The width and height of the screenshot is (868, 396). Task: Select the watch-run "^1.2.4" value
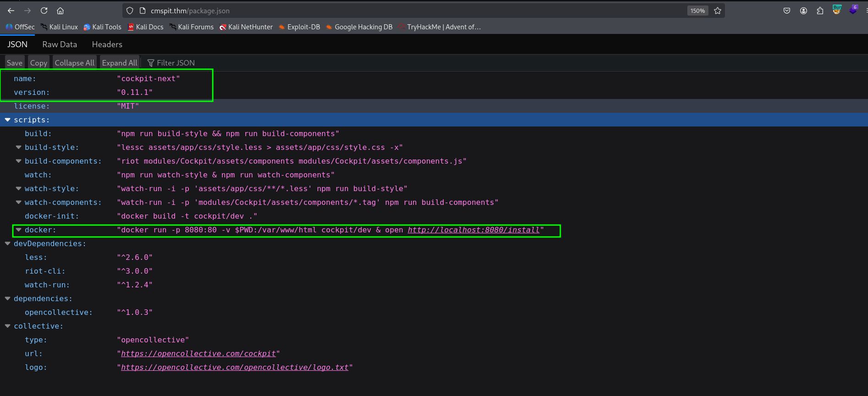click(135, 285)
